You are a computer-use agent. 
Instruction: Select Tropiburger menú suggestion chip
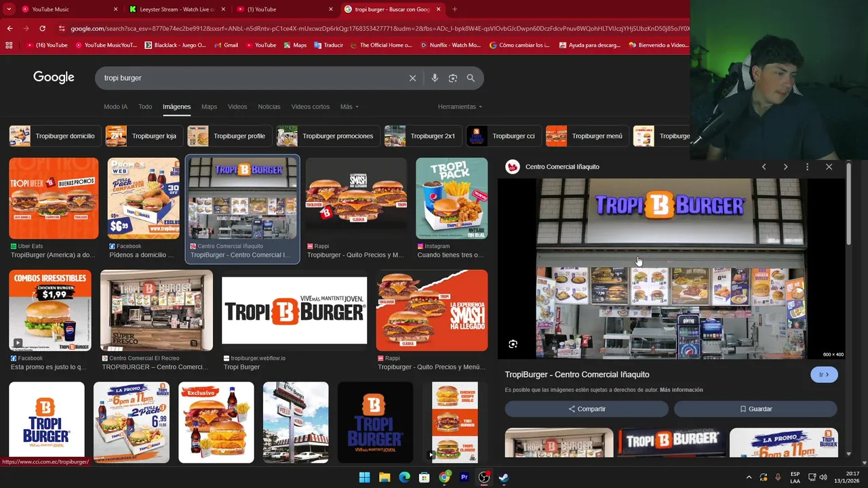(587, 136)
